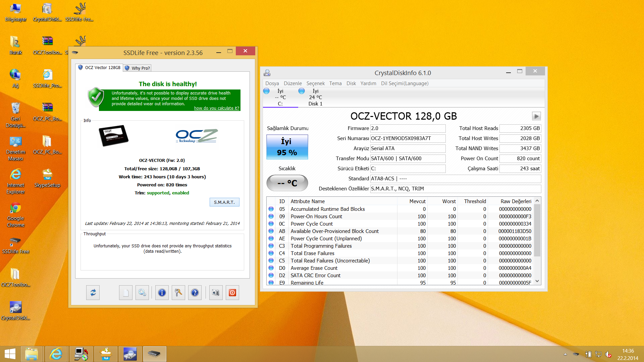Select the Average Erase Count row
Screen dimensions: 644x362
tap(400, 268)
